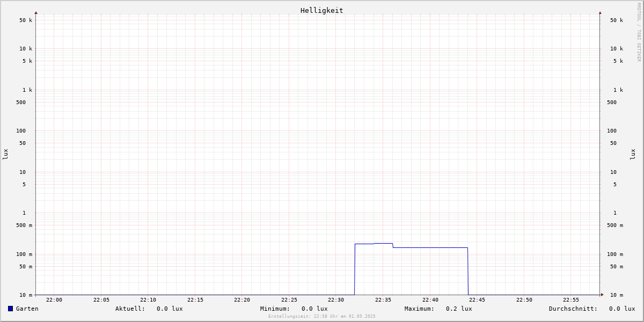The image size is (644, 322).
Task: Click the 22:50 time axis label
Action: click(x=524, y=300)
